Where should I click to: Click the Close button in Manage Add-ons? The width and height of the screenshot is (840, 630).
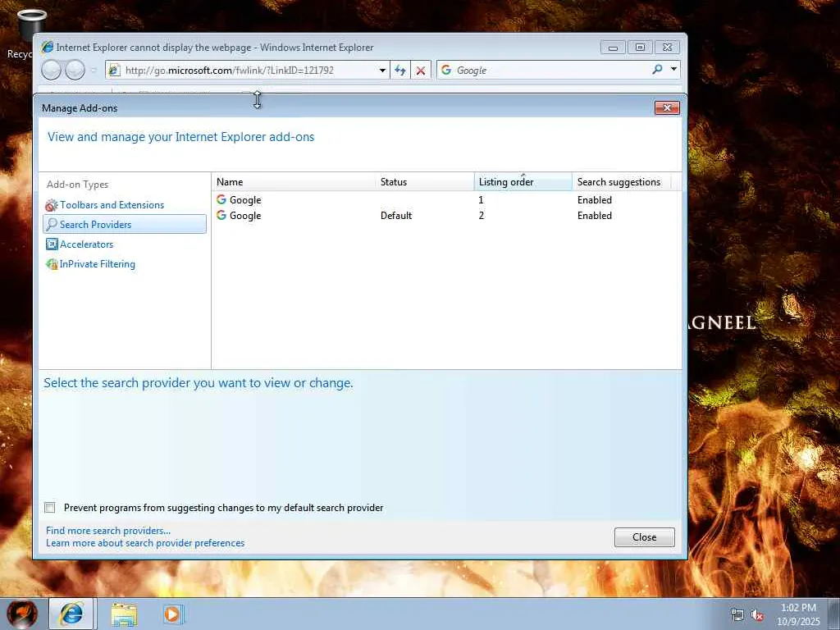click(644, 536)
